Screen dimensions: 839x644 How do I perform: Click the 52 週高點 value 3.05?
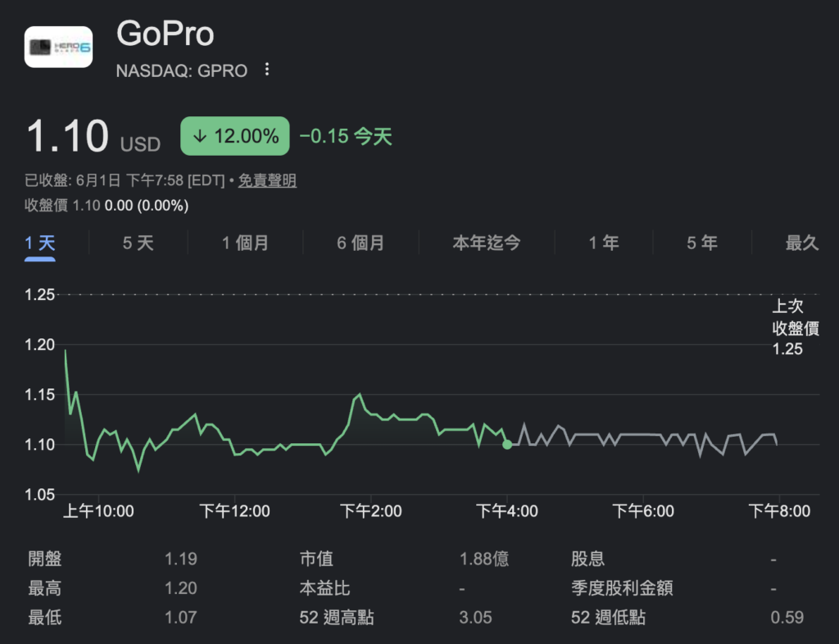tap(475, 618)
